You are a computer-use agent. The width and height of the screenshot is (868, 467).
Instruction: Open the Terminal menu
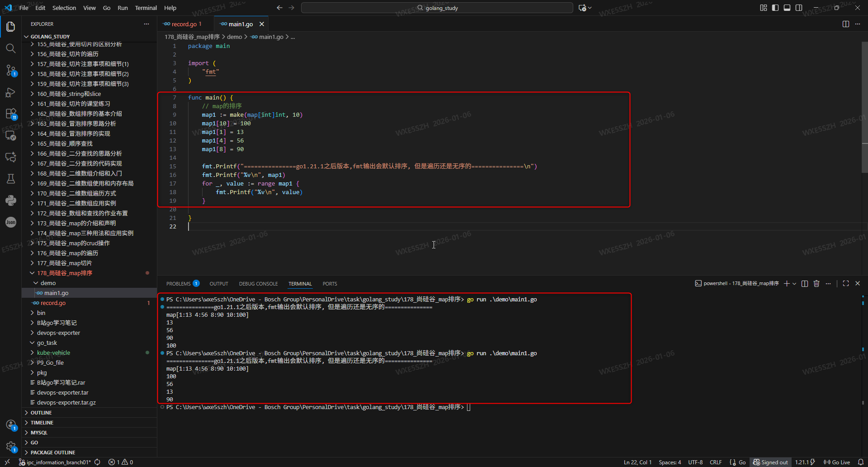pos(146,8)
